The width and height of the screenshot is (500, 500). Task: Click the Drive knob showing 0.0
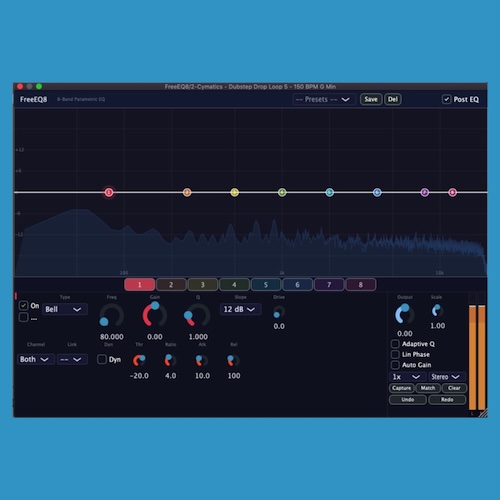(x=279, y=312)
